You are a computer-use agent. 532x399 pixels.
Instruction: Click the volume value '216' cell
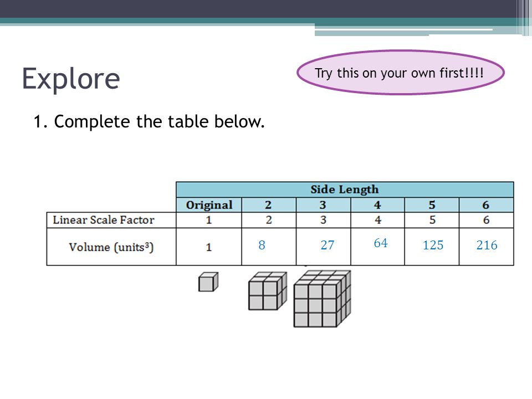click(486, 247)
